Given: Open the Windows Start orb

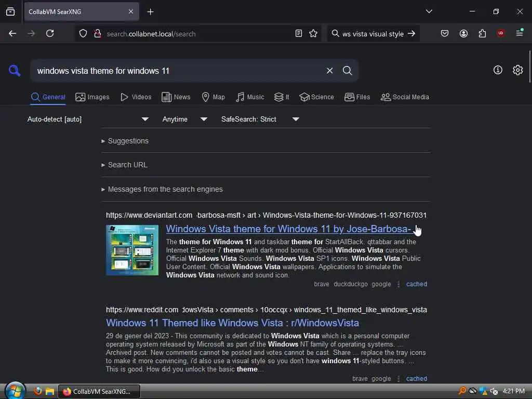Looking at the screenshot, I should [15, 391].
